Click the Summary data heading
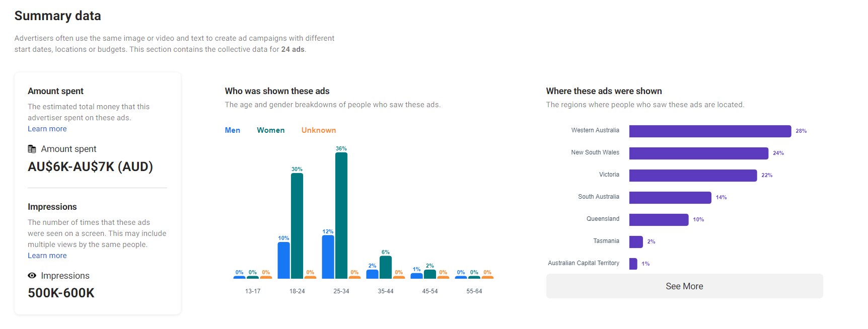Image resolution: width=868 pixels, height=329 pixels. (57, 16)
